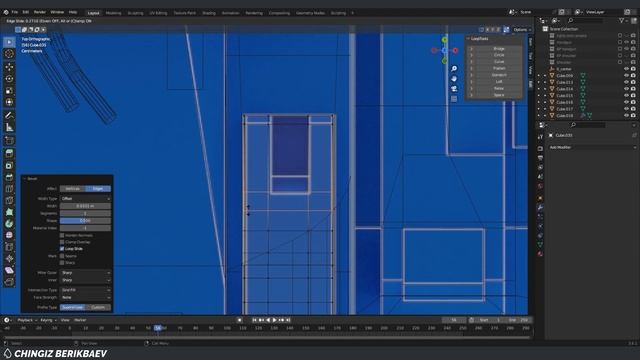The image size is (640, 360).
Task: Uncheck Loop Slide checkbox
Action: click(x=62, y=249)
